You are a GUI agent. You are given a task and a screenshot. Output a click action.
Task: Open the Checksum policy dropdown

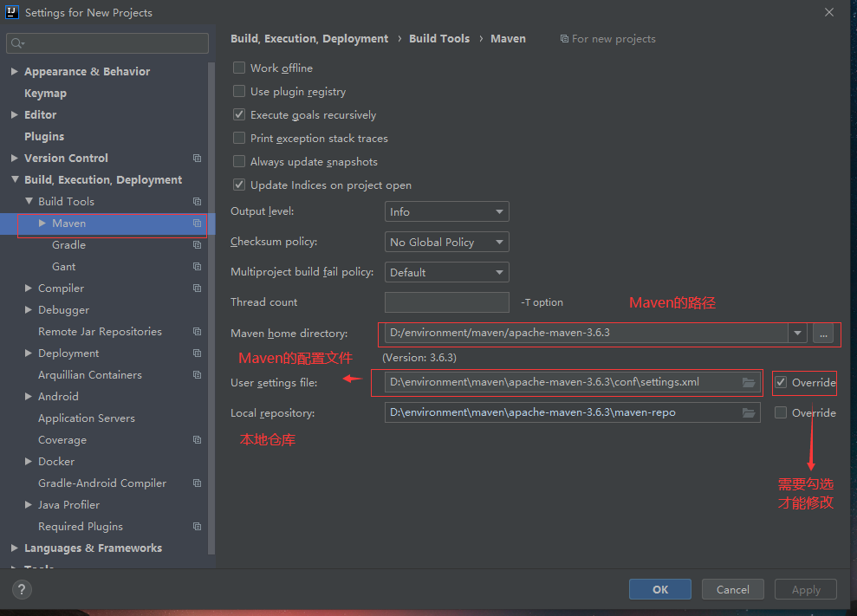446,242
